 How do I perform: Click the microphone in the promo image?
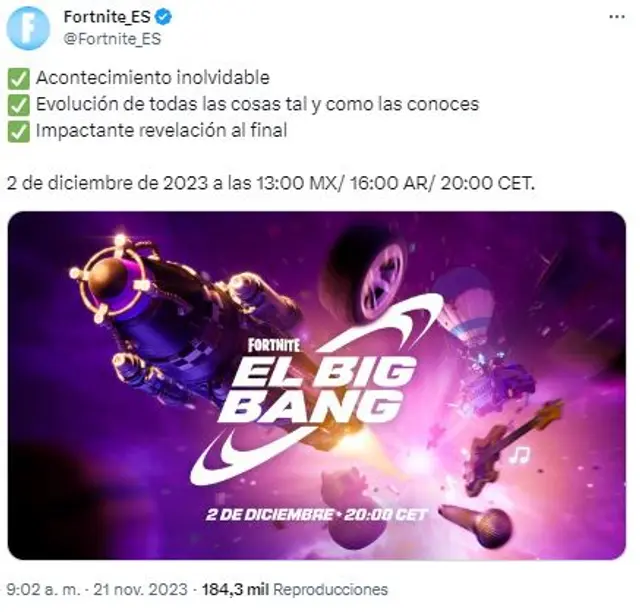click(x=476, y=525)
